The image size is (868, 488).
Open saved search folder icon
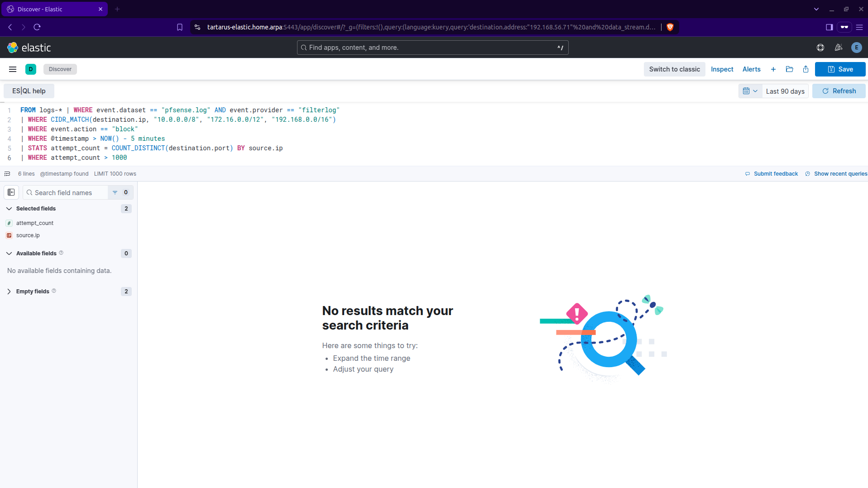point(789,69)
